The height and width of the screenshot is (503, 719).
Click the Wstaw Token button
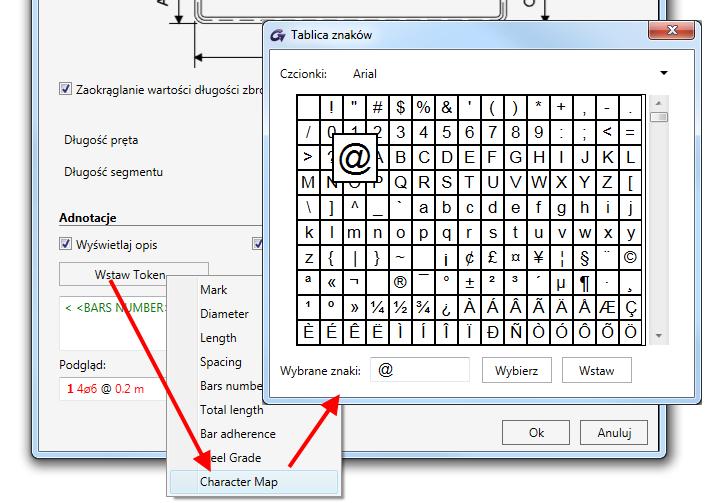click(x=134, y=274)
